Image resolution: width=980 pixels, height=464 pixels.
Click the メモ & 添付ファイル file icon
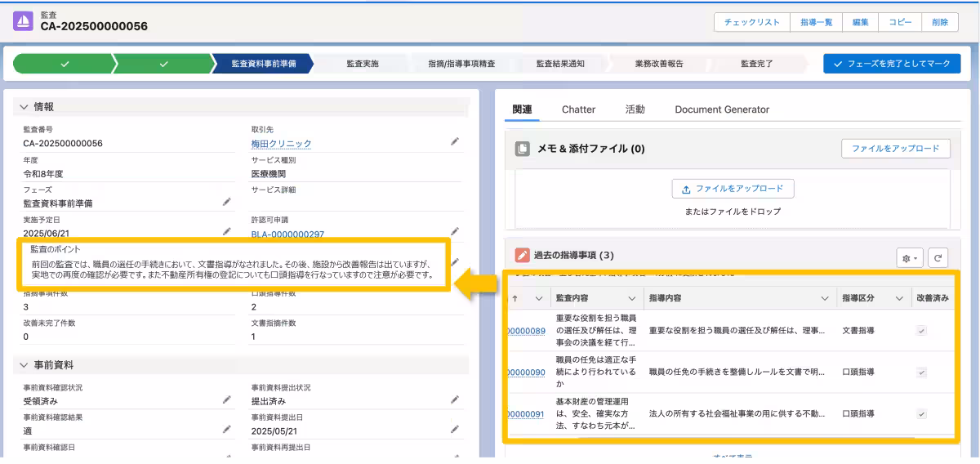(x=523, y=149)
